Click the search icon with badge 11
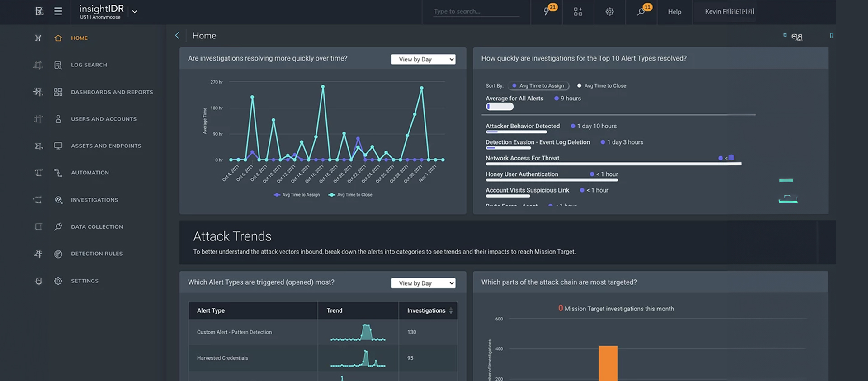This screenshot has height=381, width=868. click(641, 12)
